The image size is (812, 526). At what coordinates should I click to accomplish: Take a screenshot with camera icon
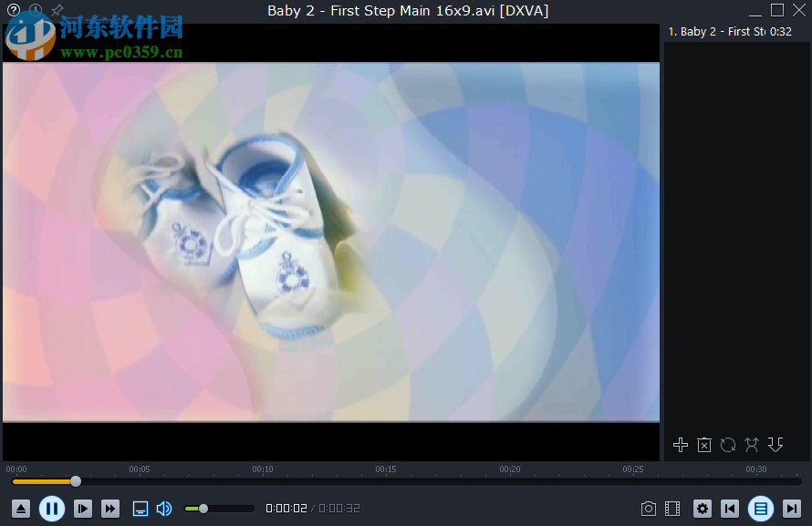(x=649, y=509)
